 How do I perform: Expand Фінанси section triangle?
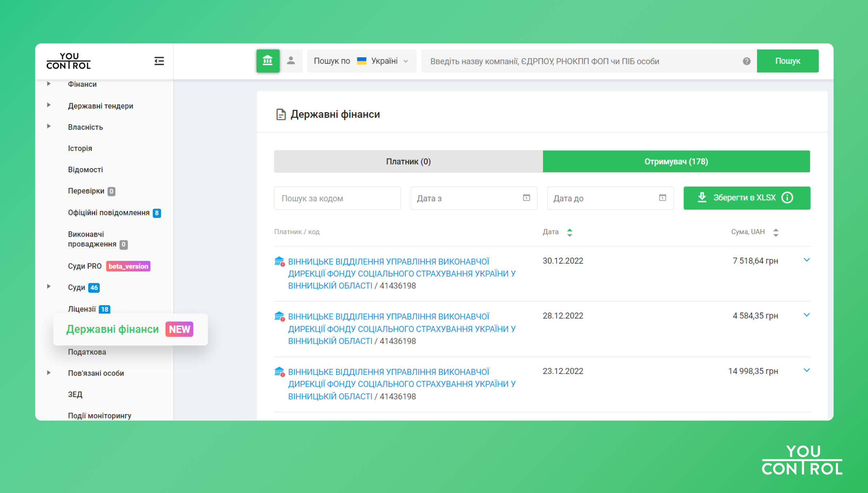pos(49,84)
